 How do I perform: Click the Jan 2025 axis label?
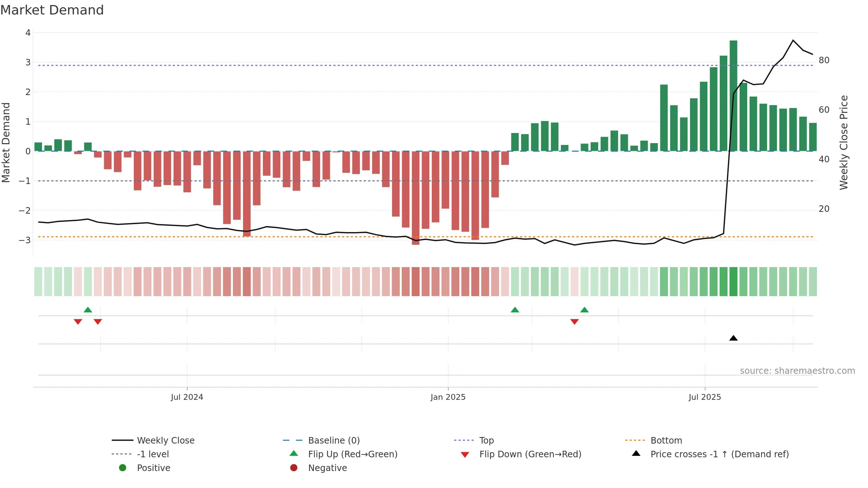point(448,397)
